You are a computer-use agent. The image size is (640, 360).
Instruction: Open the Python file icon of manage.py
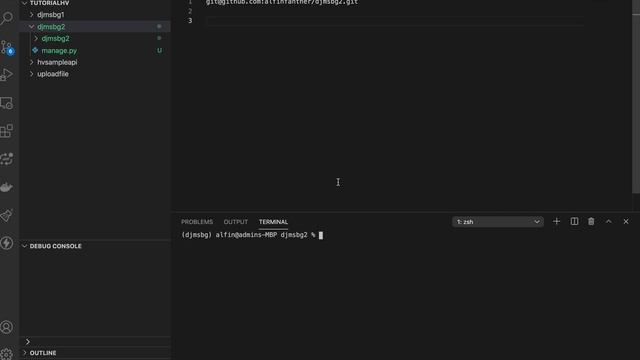point(35,50)
